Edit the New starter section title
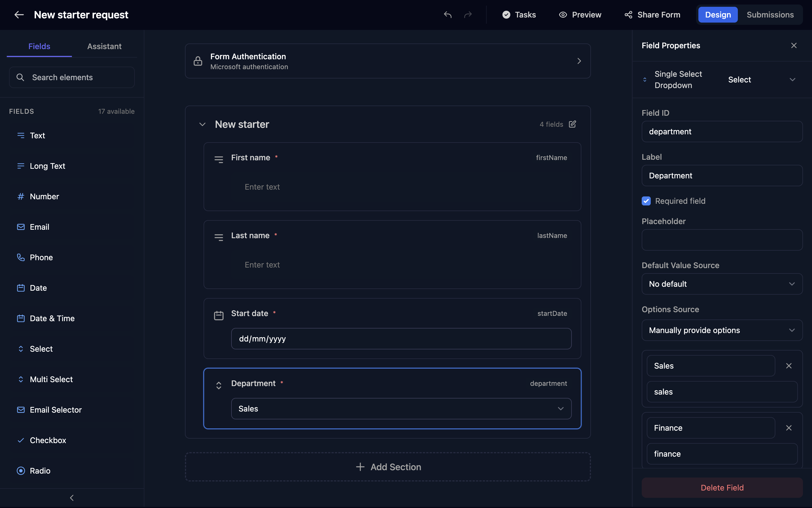The width and height of the screenshot is (812, 508). click(572, 124)
